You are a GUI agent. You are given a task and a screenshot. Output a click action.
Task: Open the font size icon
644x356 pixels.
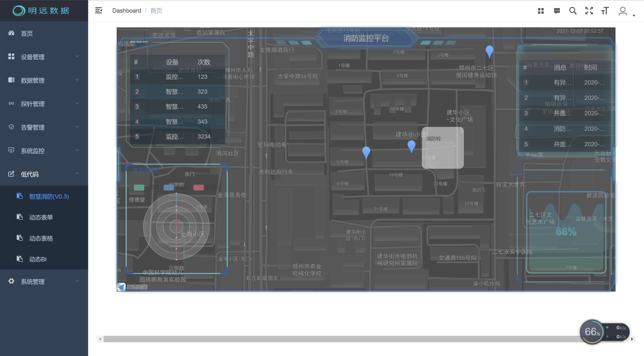(605, 11)
